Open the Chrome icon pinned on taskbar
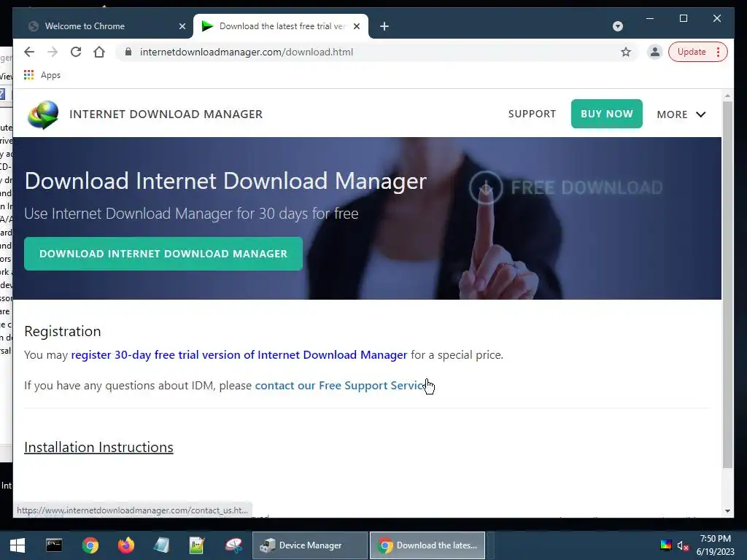Screen dimensions: 747x560 pos(90,545)
